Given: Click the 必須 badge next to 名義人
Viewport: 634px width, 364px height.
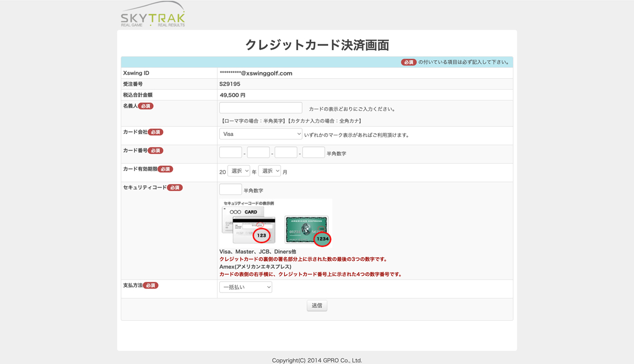Looking at the screenshot, I should point(146,106).
